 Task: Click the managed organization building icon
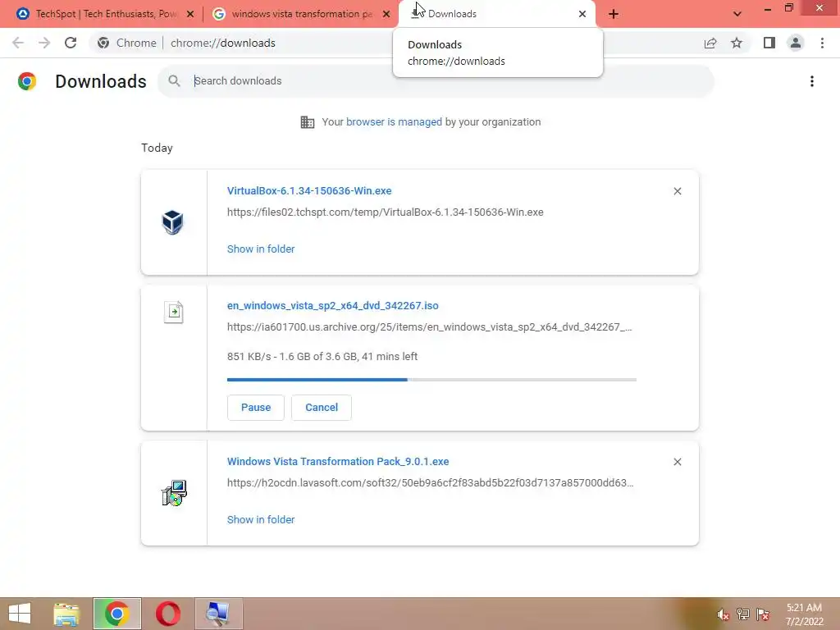click(x=308, y=122)
